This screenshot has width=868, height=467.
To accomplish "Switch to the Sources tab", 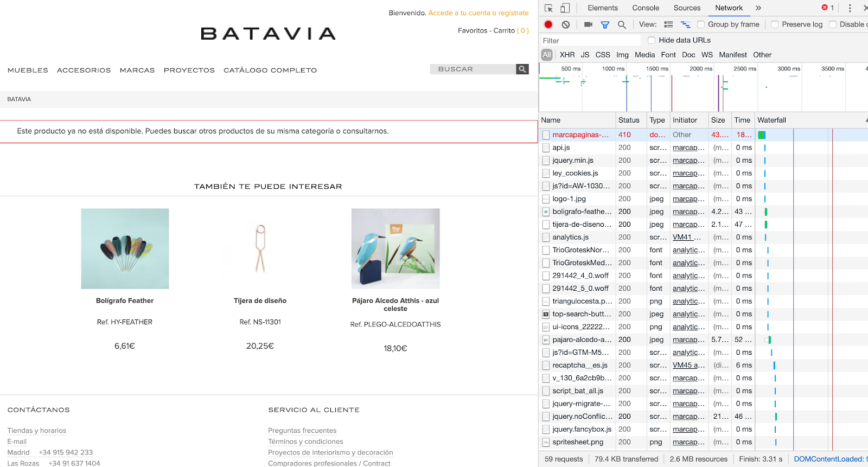I will [687, 8].
